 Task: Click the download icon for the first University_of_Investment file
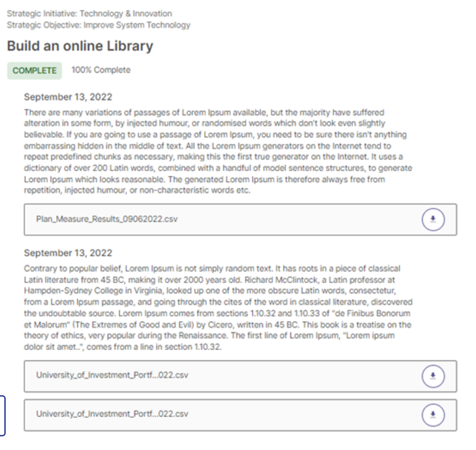[x=433, y=376]
